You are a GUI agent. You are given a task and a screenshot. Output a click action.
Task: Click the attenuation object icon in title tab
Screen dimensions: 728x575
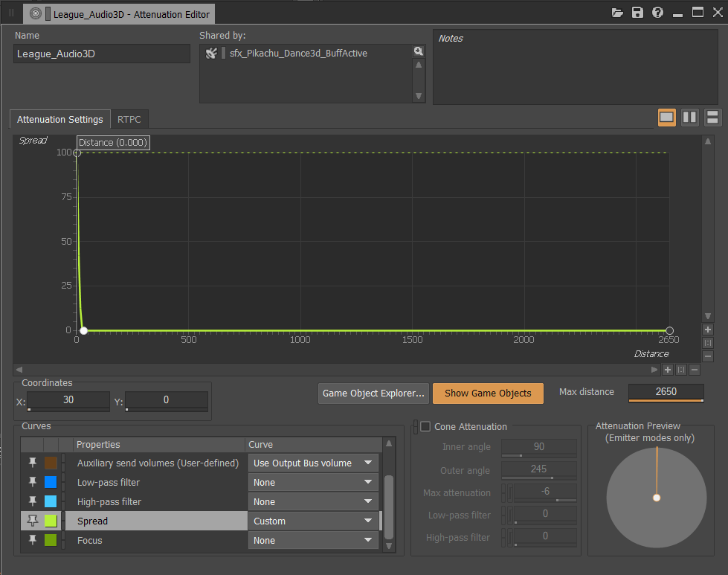35,13
